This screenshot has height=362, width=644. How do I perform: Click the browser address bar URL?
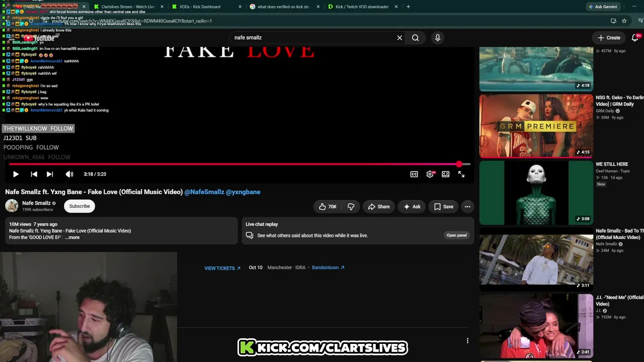[131, 21]
